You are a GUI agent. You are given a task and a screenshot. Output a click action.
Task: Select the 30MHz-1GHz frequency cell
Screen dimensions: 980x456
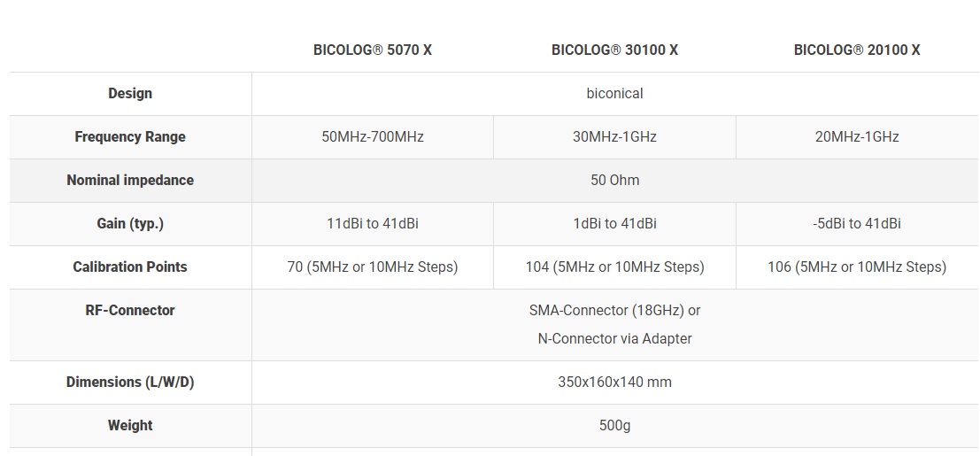point(614,136)
